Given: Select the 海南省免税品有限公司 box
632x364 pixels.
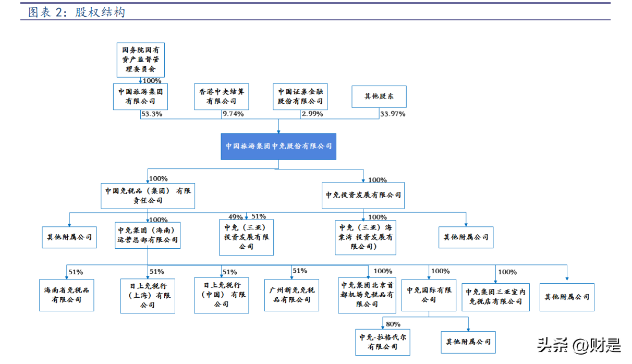Looking at the screenshot, I should tap(67, 295).
